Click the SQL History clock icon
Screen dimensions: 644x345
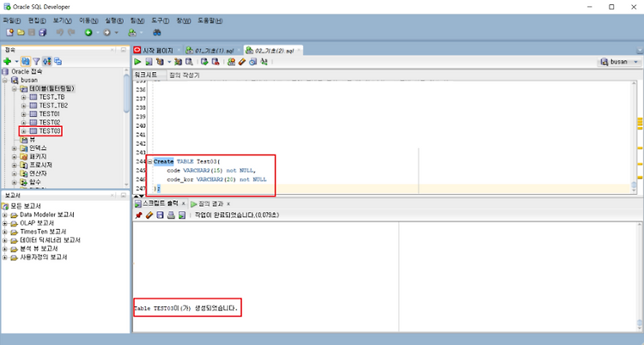point(253,62)
